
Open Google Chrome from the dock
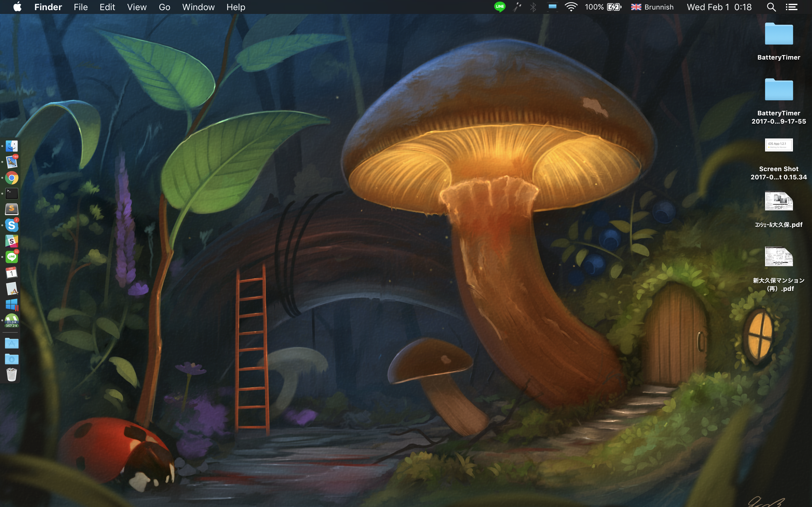click(x=12, y=178)
